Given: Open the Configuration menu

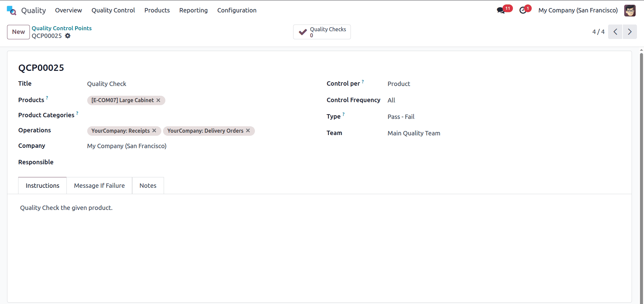Looking at the screenshot, I should click(236, 10).
